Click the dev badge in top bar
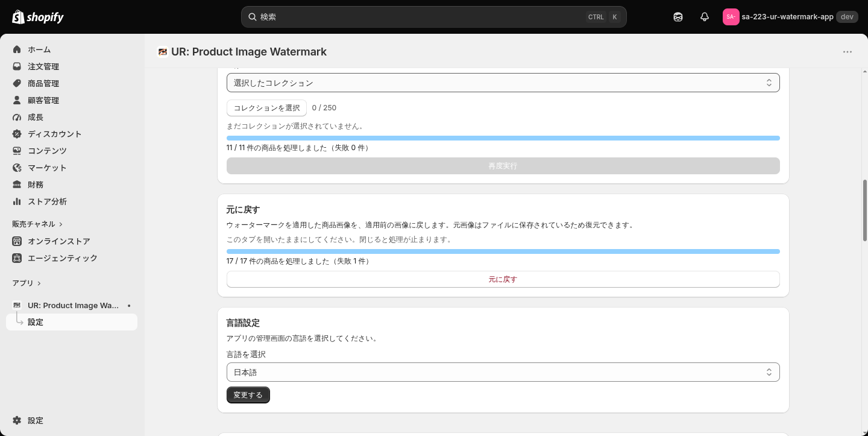Viewport: 868px width, 436px height. [x=847, y=17]
